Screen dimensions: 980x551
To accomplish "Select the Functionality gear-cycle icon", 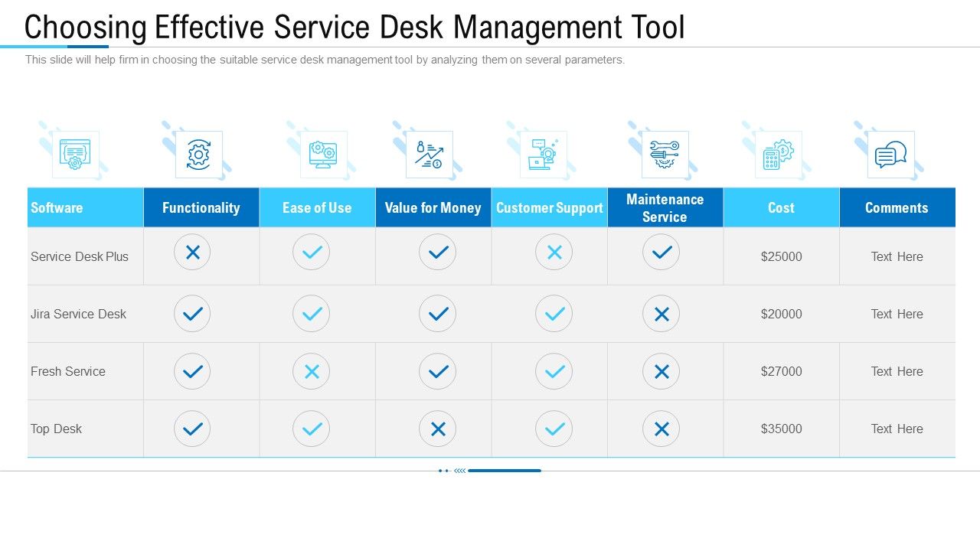I will click(198, 155).
